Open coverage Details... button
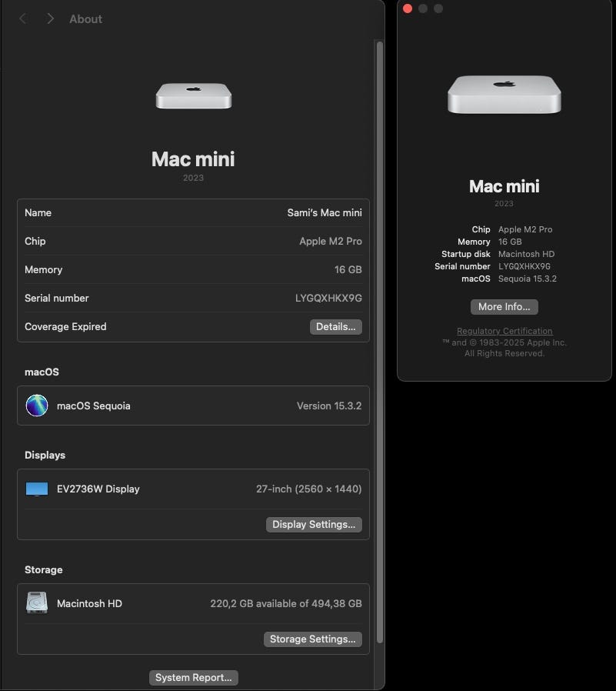Image resolution: width=616 pixels, height=691 pixels. point(336,327)
